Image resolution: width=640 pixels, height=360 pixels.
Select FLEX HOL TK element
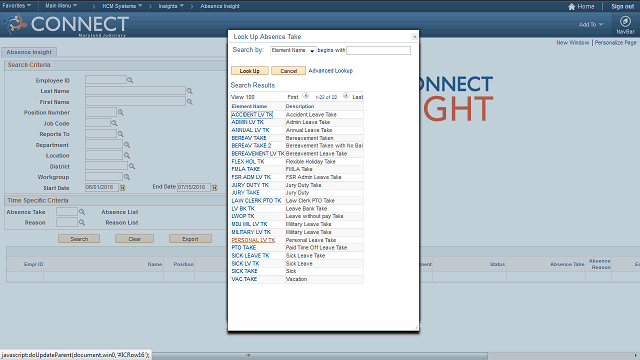click(248, 162)
